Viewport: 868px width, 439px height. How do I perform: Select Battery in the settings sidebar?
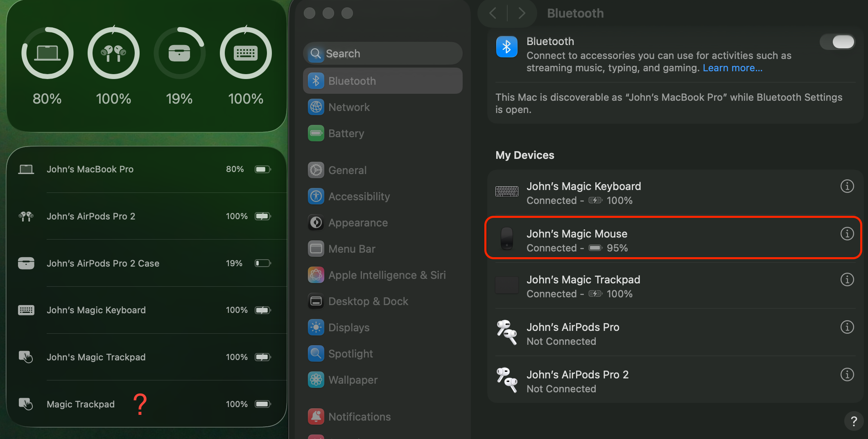click(383, 133)
